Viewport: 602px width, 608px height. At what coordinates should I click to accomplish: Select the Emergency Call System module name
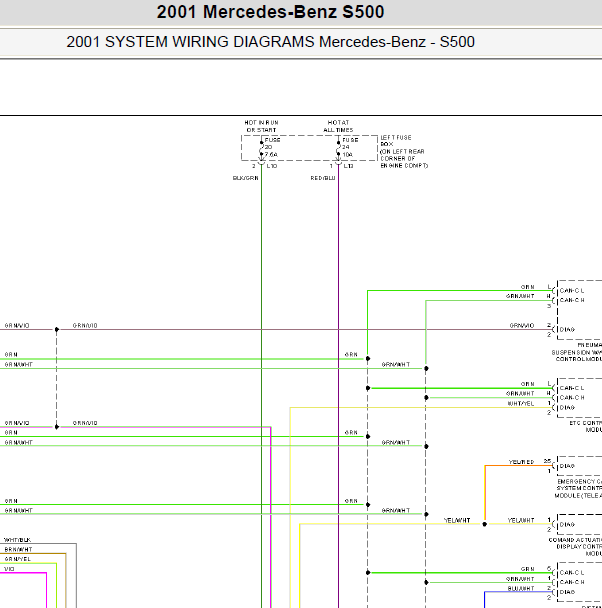point(578,489)
